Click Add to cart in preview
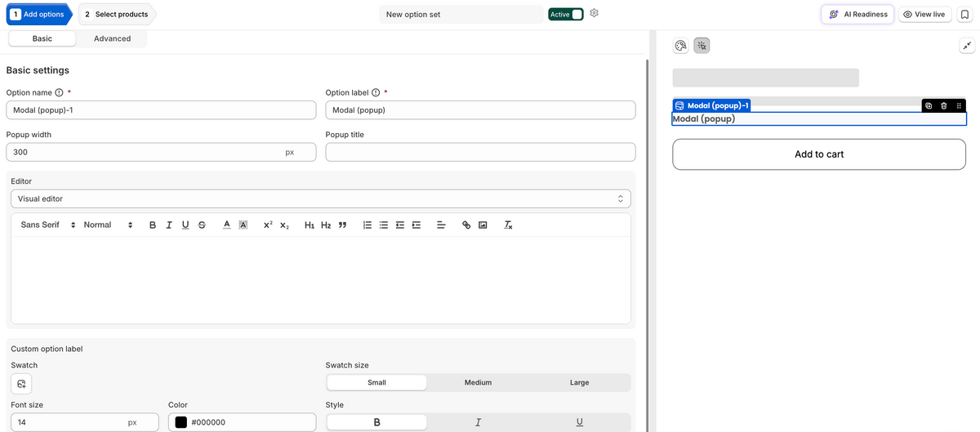Screen dimensions: 980x432 pyautogui.click(x=819, y=154)
